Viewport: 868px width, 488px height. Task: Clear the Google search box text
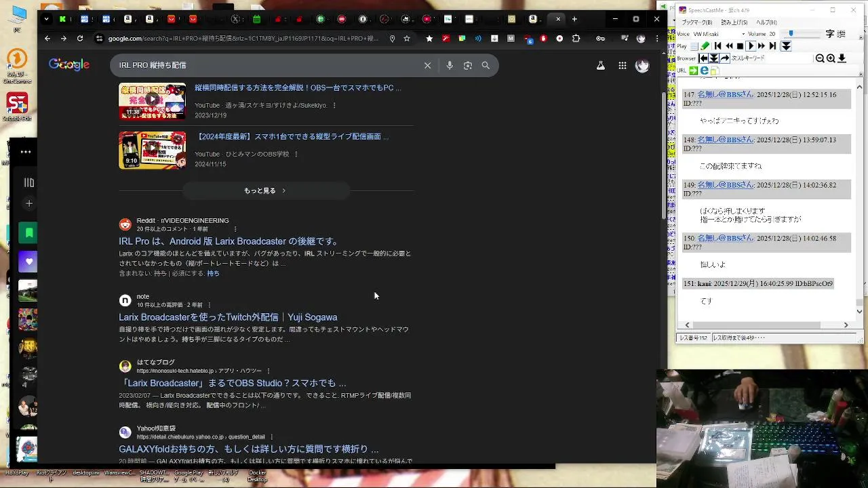[427, 66]
